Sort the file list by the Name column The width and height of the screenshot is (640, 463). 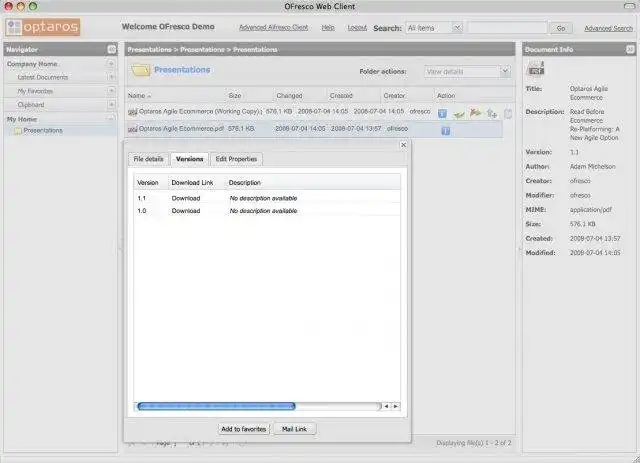click(x=140, y=96)
